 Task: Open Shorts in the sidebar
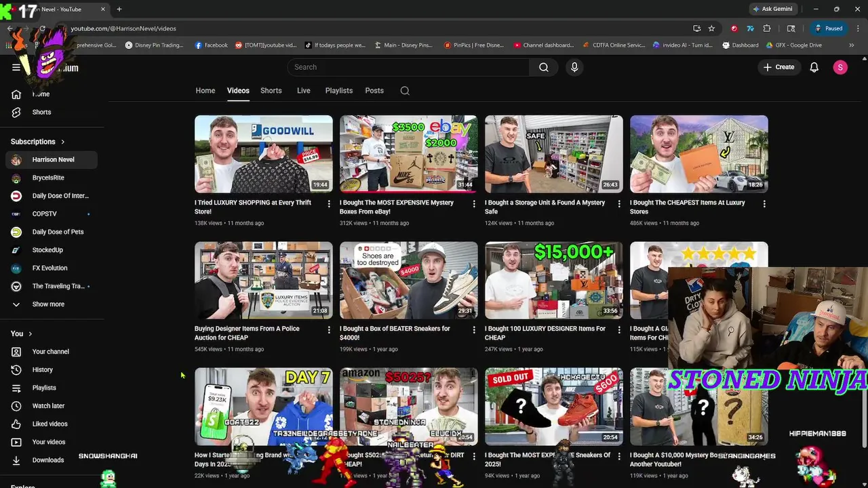coord(41,112)
